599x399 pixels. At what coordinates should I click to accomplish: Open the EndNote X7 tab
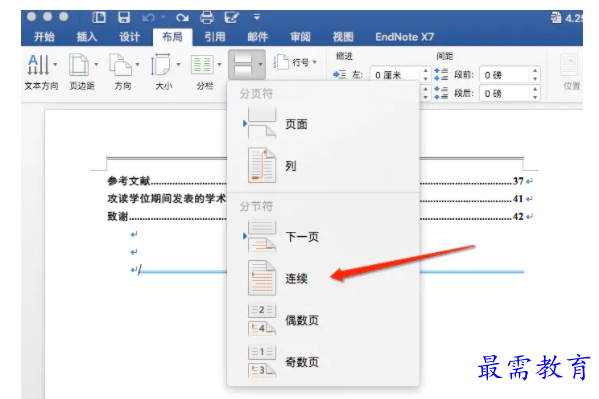pyautogui.click(x=405, y=37)
